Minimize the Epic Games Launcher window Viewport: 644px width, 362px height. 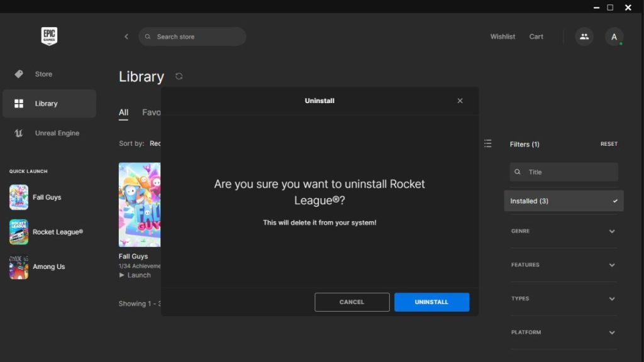click(x=596, y=8)
